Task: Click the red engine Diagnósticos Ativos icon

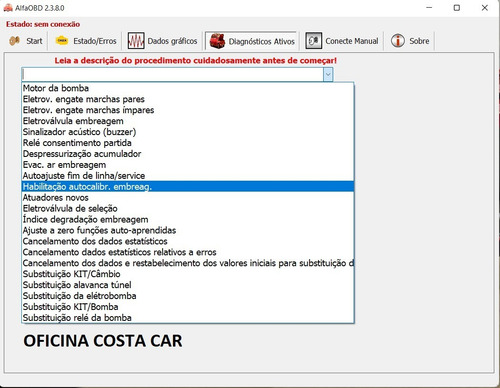Action: 217,41
